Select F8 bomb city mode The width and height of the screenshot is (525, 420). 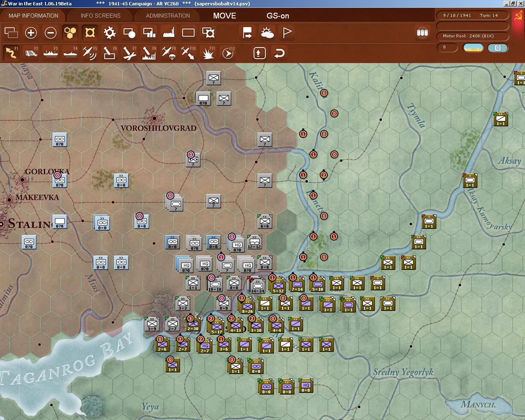tap(149, 53)
